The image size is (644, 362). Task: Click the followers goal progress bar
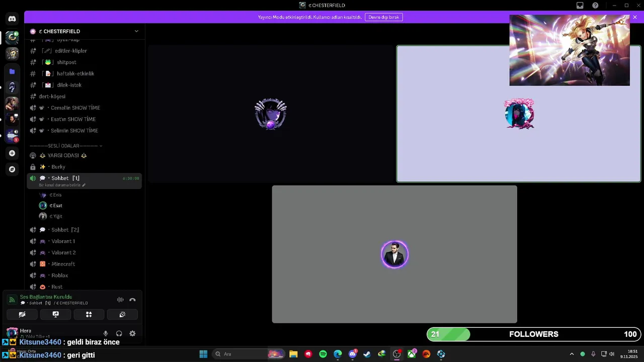click(533, 334)
